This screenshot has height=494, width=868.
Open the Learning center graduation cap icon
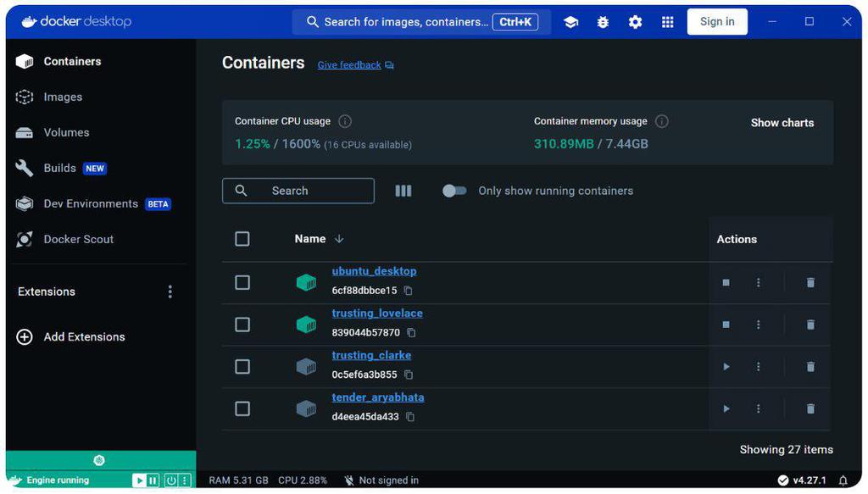click(x=570, y=21)
